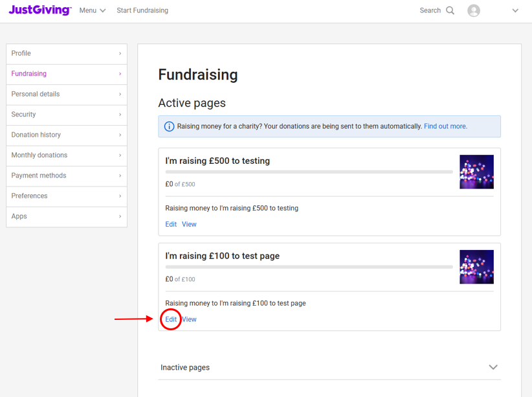Edit the £500 testing page
This screenshot has height=397, width=532.
point(171,224)
